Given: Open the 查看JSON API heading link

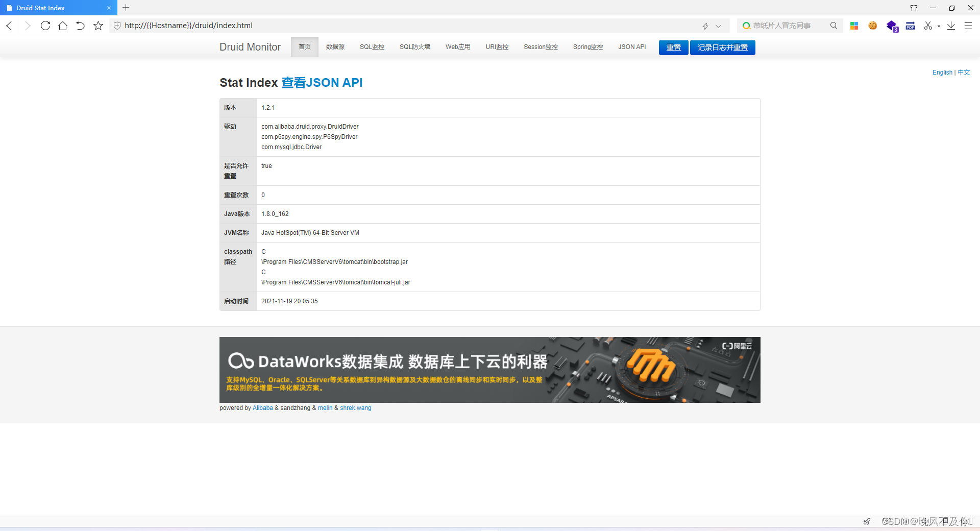Looking at the screenshot, I should point(322,83).
